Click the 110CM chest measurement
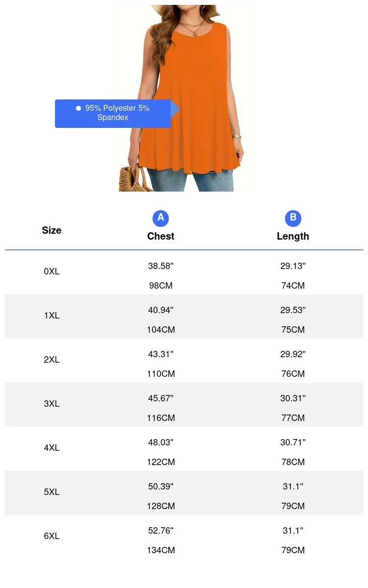Viewport: 368px width, 588px height. click(160, 374)
